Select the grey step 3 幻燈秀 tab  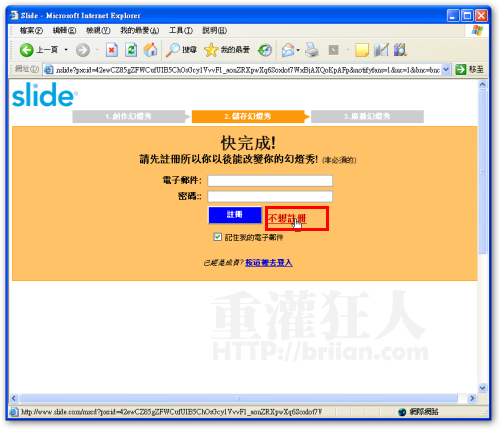[367, 116]
